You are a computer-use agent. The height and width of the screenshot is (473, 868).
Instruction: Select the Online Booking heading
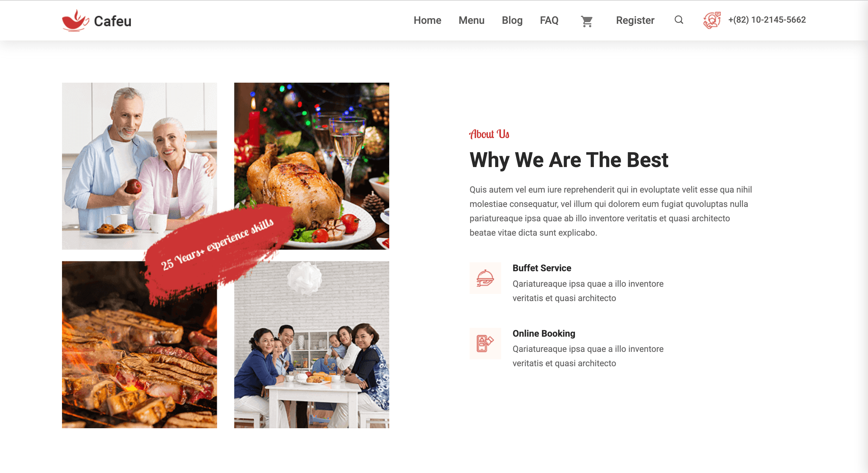tap(544, 333)
